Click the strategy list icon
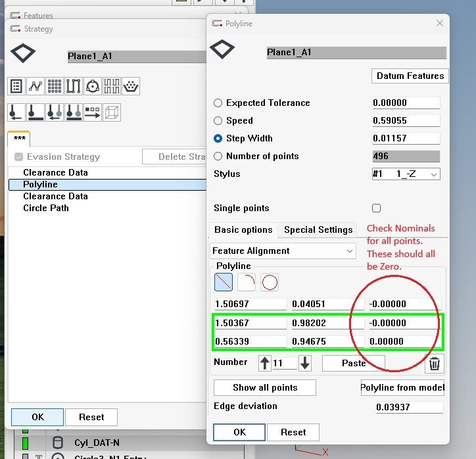 pos(16,86)
